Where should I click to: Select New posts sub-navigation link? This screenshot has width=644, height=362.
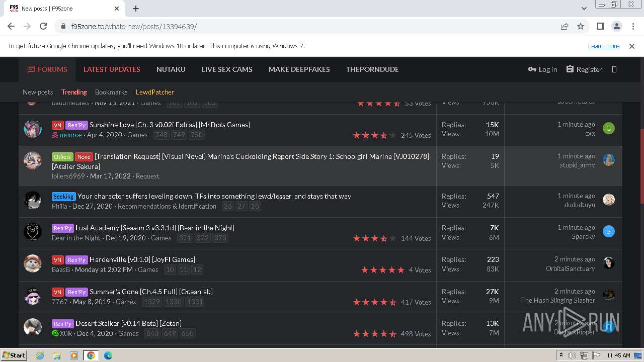[38, 92]
